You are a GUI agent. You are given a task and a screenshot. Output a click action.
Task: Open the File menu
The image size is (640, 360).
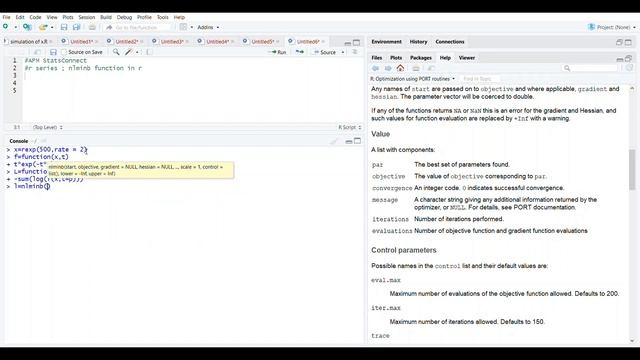[7, 17]
